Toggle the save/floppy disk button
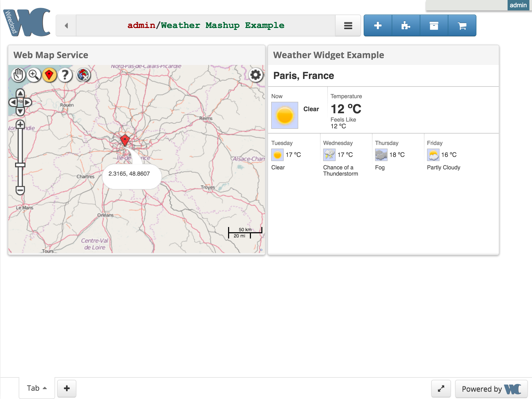532x399 pixels. tap(434, 26)
